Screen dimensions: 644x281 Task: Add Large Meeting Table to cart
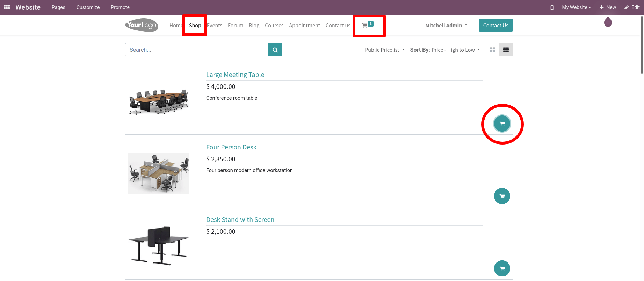502,124
